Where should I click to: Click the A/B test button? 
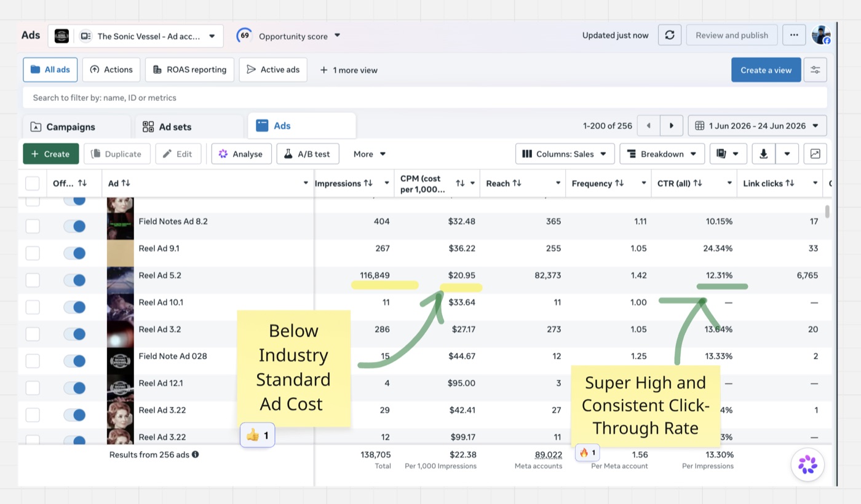coord(307,154)
